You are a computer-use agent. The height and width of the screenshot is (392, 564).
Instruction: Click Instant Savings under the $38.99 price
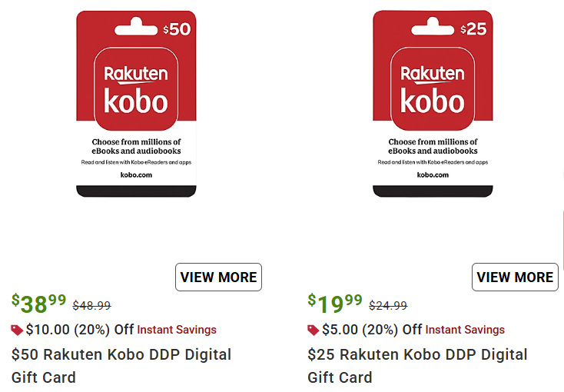pyautogui.click(x=177, y=330)
